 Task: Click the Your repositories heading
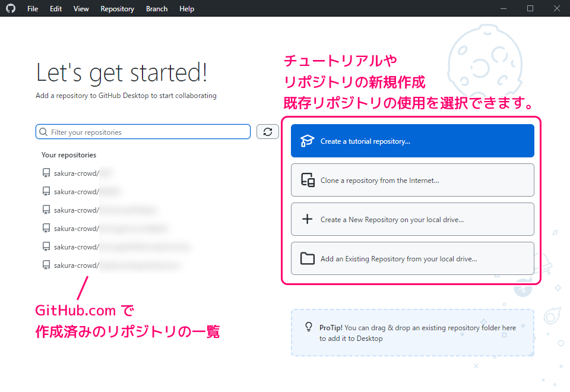point(69,155)
